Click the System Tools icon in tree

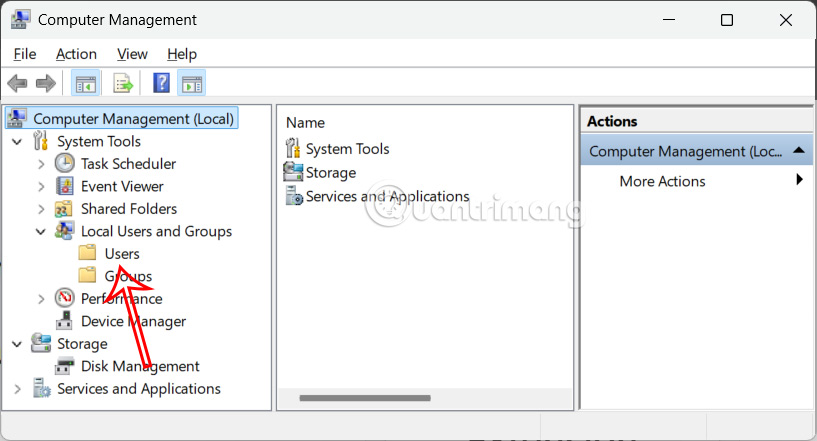(41, 141)
